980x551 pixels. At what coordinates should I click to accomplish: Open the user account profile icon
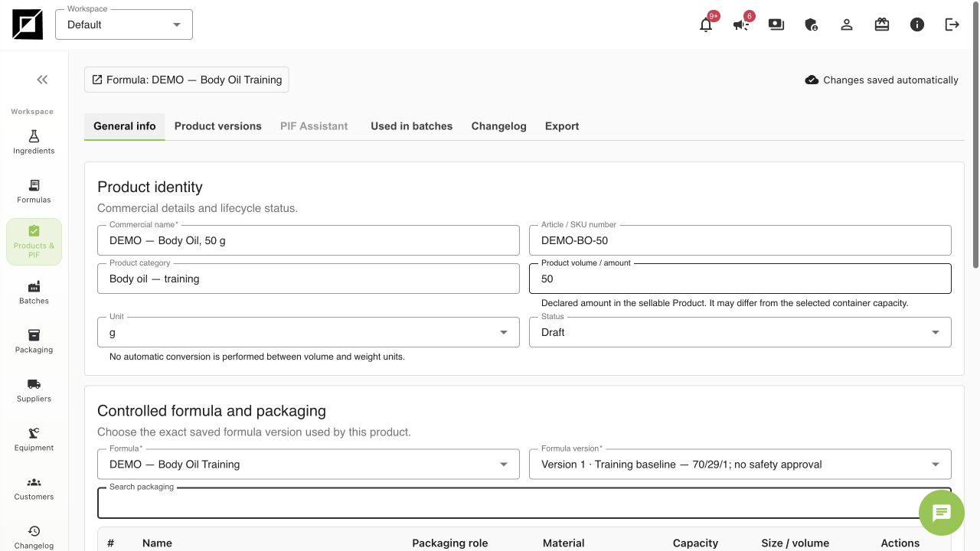(847, 24)
